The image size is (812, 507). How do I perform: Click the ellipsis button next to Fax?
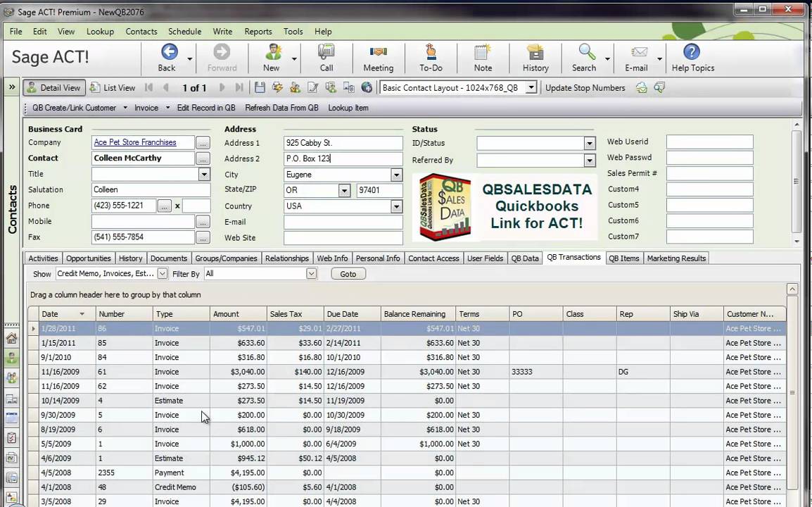[x=203, y=238]
